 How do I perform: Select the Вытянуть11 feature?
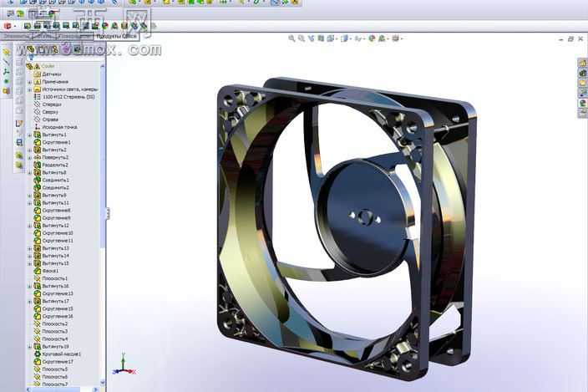click(52, 203)
